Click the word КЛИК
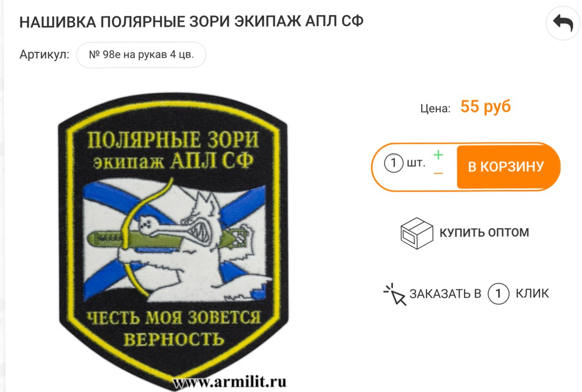Viewport: 582px width, 392px height. 532,294
